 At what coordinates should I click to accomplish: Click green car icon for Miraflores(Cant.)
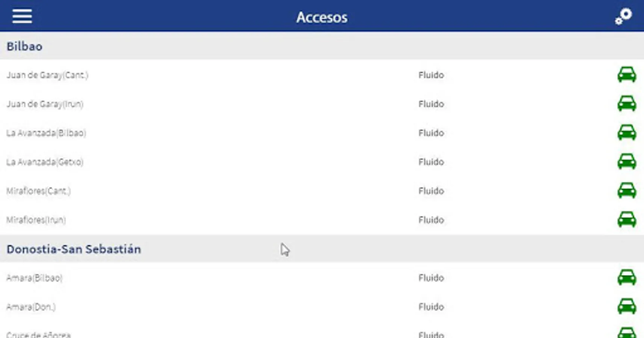click(626, 190)
